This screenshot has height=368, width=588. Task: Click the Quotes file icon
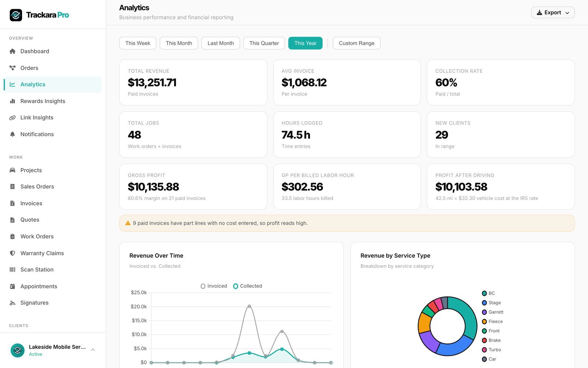click(12, 220)
